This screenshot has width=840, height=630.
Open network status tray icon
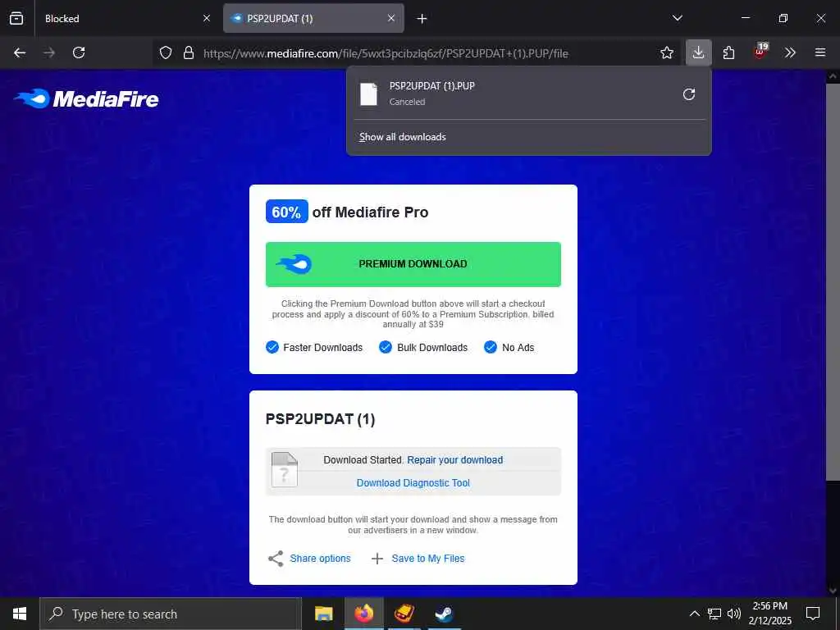(x=714, y=614)
